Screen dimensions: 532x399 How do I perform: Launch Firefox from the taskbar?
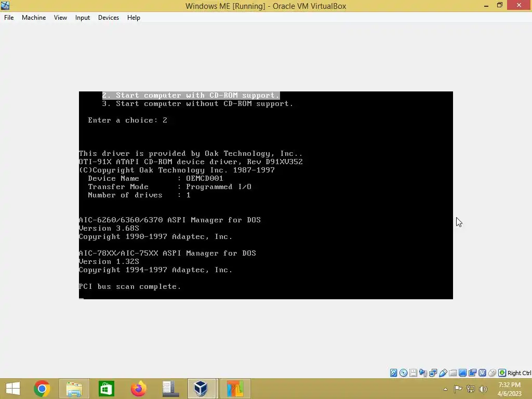tap(138, 389)
